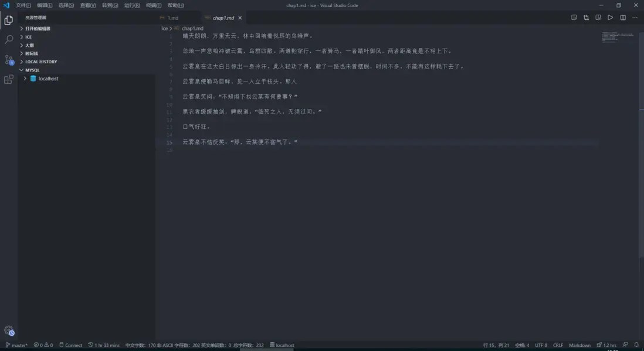Open the 选择(S) menu
644x351 pixels.
coord(66,5)
